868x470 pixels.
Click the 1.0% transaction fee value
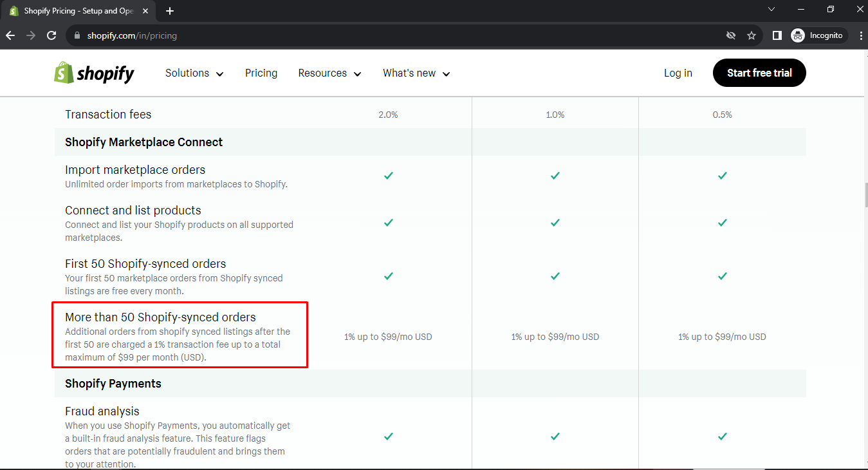tap(555, 115)
